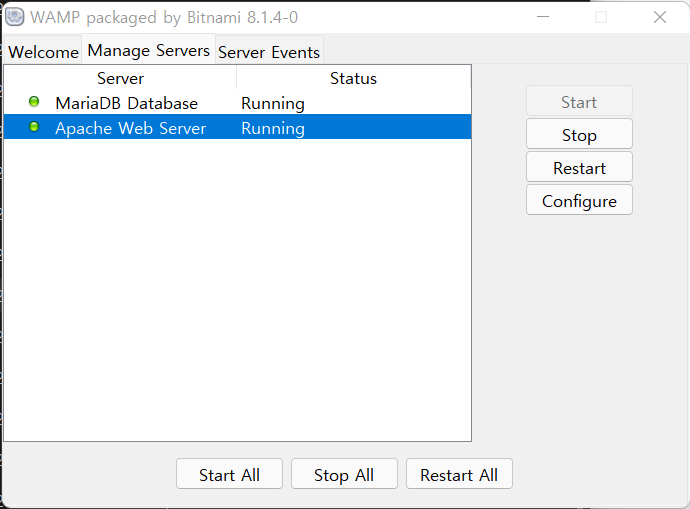This screenshot has width=690, height=509.
Task: Click the WAMP app icon in title bar
Action: [x=15, y=17]
